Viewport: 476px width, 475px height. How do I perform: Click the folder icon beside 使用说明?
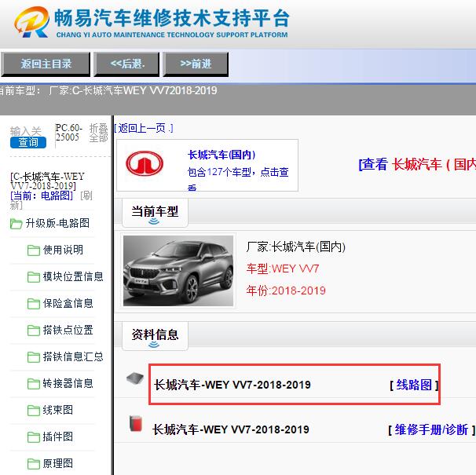click(34, 250)
